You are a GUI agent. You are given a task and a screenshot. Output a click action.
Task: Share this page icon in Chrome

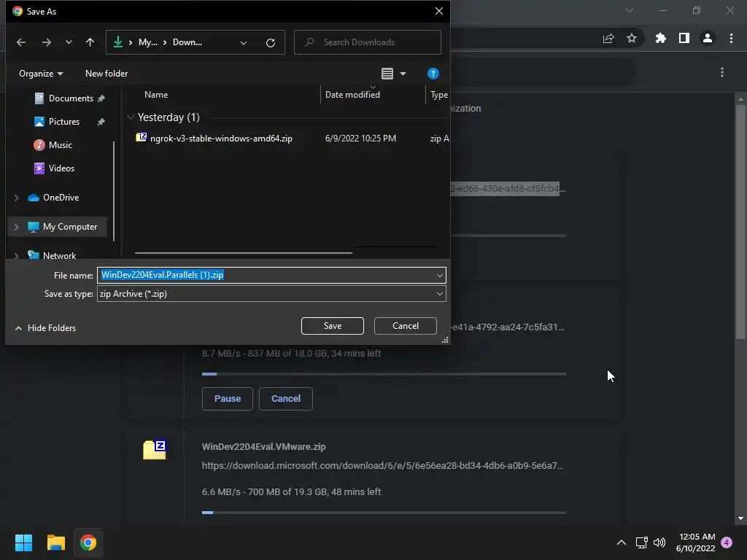pyautogui.click(x=608, y=39)
